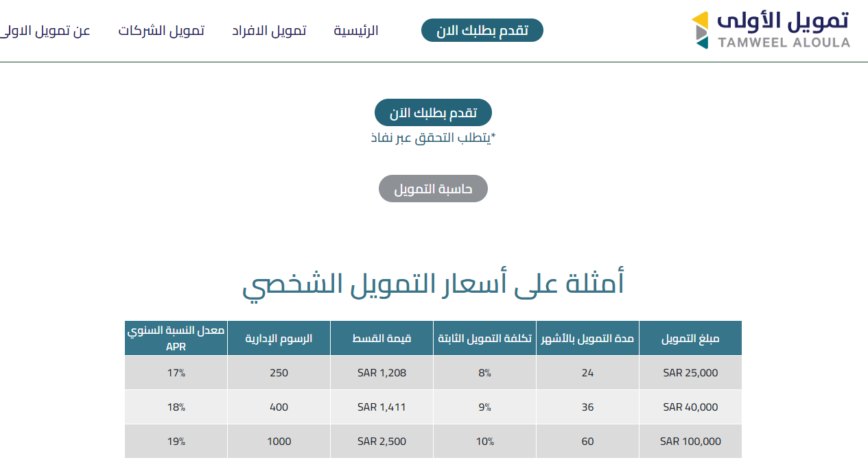
Task: Click the SAR 2,500 installment cell
Action: [x=382, y=442]
